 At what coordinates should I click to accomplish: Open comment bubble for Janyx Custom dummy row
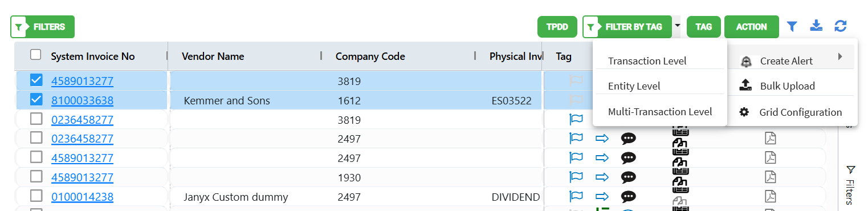628,197
